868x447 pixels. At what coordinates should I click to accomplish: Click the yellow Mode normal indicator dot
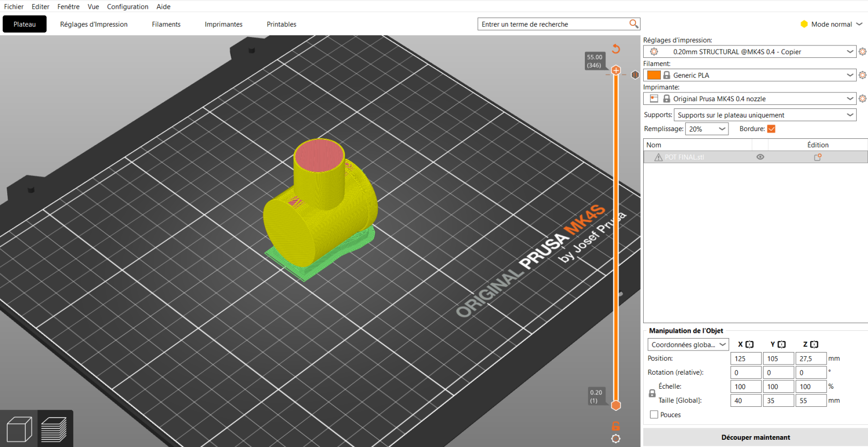pyautogui.click(x=804, y=24)
